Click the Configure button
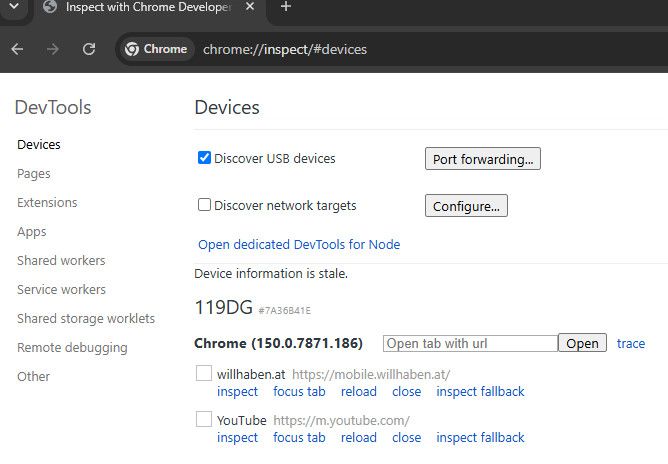Screen dimensions: 668x464 (466, 206)
